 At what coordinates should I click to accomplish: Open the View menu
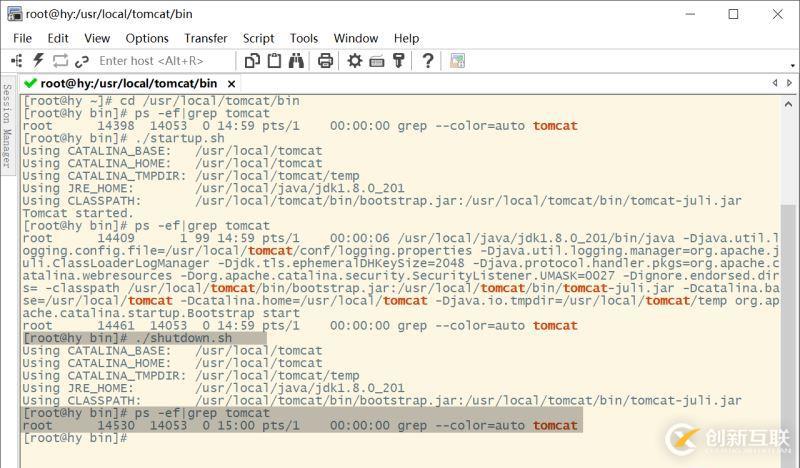[97, 38]
